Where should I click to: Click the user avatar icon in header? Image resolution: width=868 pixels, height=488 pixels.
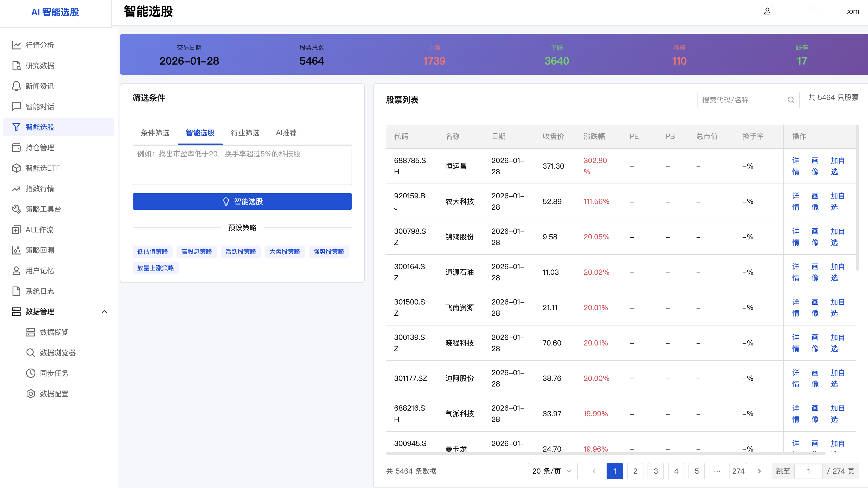(767, 11)
